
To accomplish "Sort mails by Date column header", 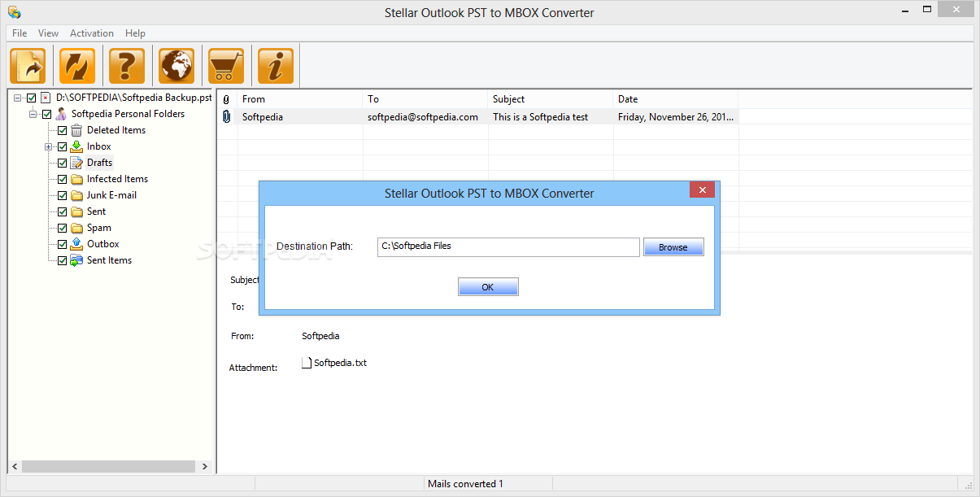I will [x=676, y=99].
